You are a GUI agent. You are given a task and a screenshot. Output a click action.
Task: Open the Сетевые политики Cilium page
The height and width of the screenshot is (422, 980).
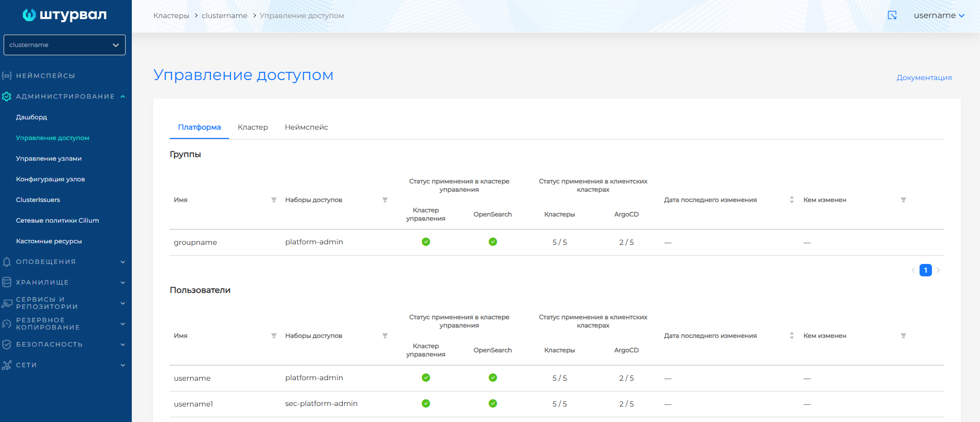coord(57,221)
